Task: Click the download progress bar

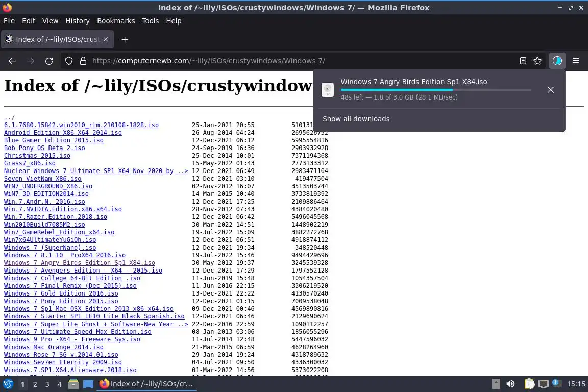Action: coord(436,90)
